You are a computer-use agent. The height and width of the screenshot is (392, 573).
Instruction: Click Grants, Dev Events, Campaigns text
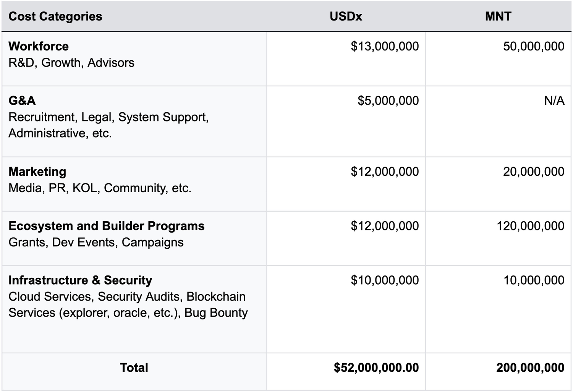click(x=96, y=242)
